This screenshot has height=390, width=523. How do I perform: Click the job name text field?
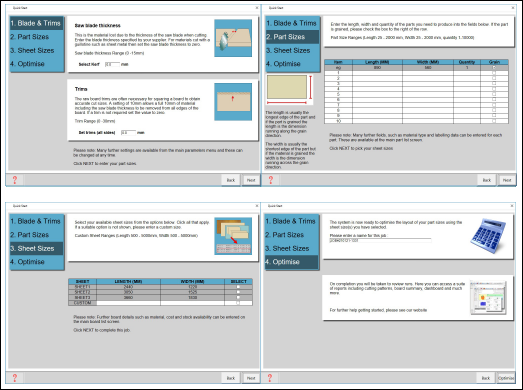380,240
